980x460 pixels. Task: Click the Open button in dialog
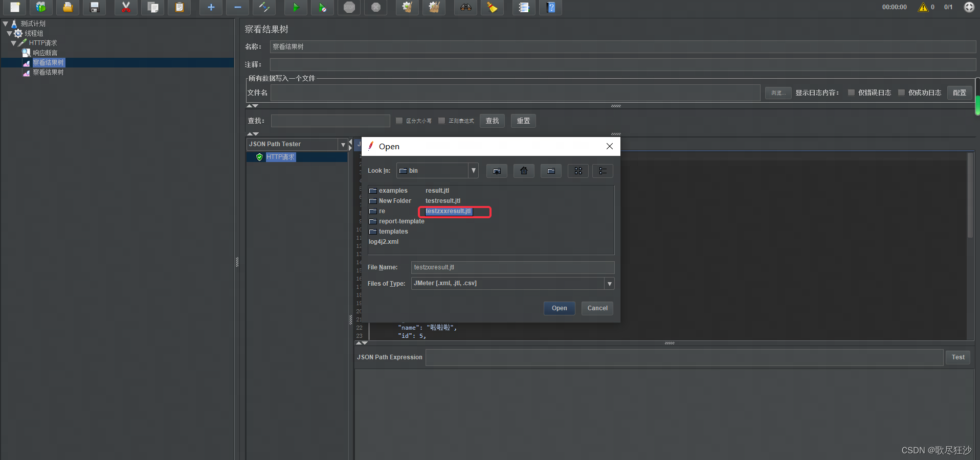coord(559,308)
